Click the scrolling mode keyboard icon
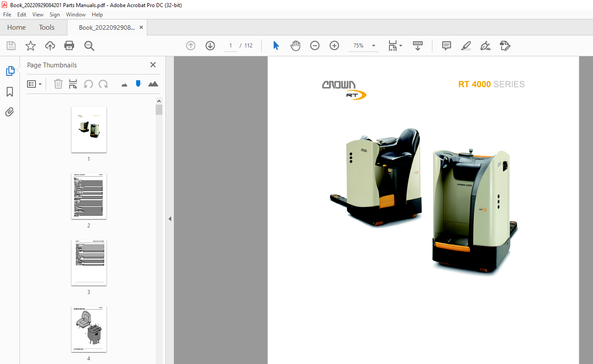This screenshot has width=593, height=364. coord(417,46)
